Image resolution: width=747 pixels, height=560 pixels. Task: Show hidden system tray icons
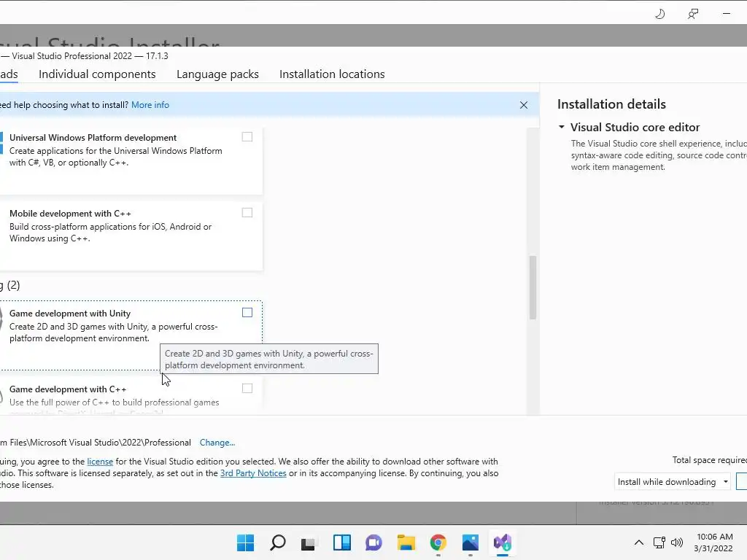point(639,542)
